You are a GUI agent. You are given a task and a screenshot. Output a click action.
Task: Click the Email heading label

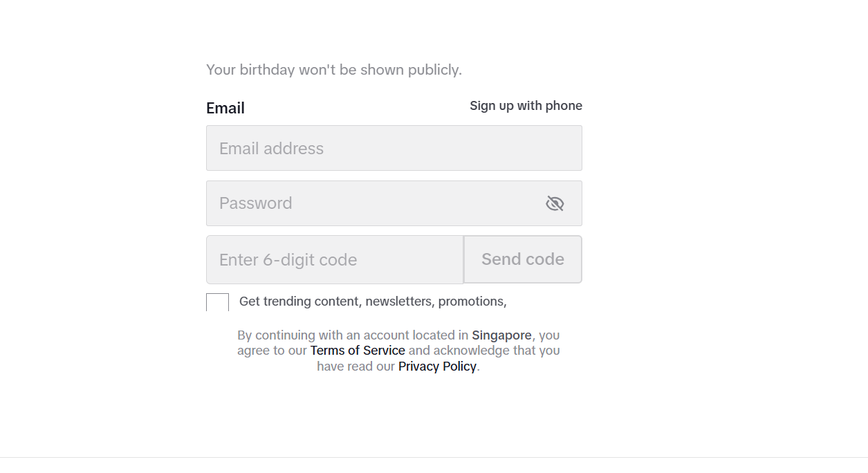click(x=225, y=108)
